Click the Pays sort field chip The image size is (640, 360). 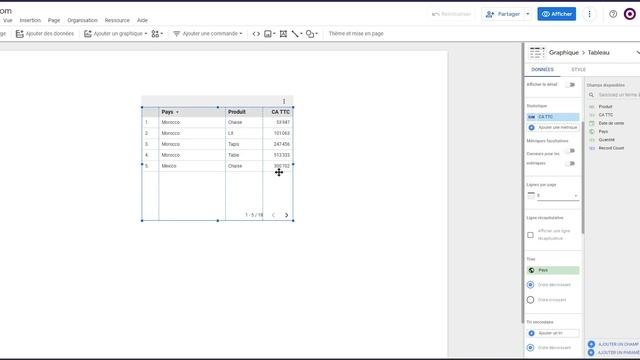pyautogui.click(x=553, y=270)
